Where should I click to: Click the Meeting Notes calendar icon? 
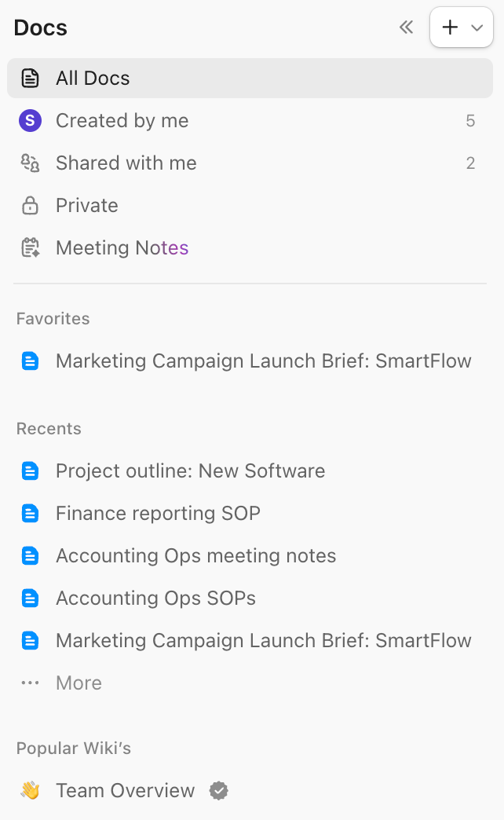coord(30,247)
